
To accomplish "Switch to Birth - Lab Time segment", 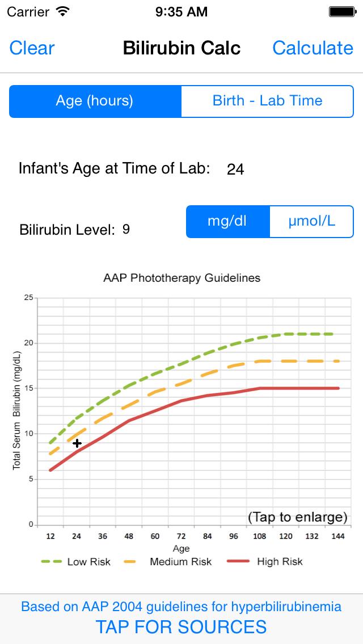I will point(267,101).
